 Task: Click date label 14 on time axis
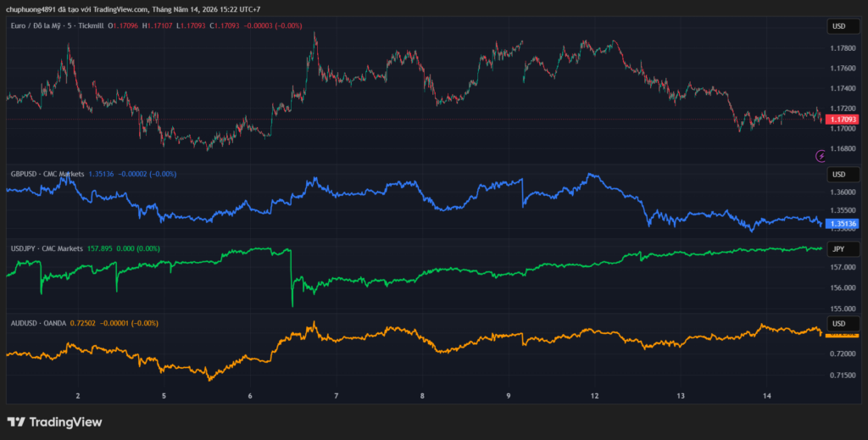coord(766,396)
